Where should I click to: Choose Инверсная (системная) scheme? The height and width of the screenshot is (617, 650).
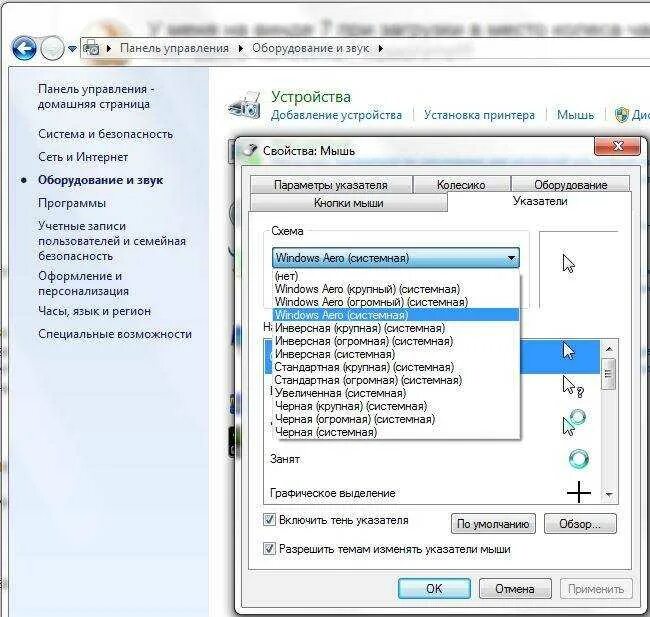pos(396,354)
